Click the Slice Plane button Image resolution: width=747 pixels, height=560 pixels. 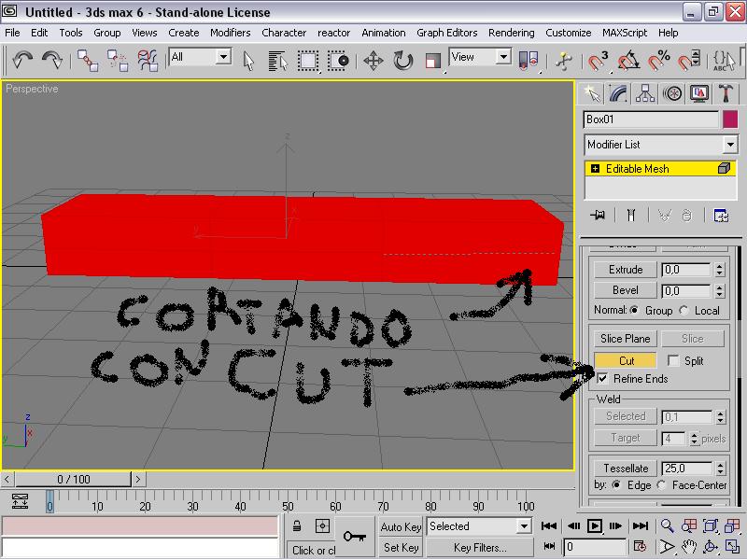[625, 339]
